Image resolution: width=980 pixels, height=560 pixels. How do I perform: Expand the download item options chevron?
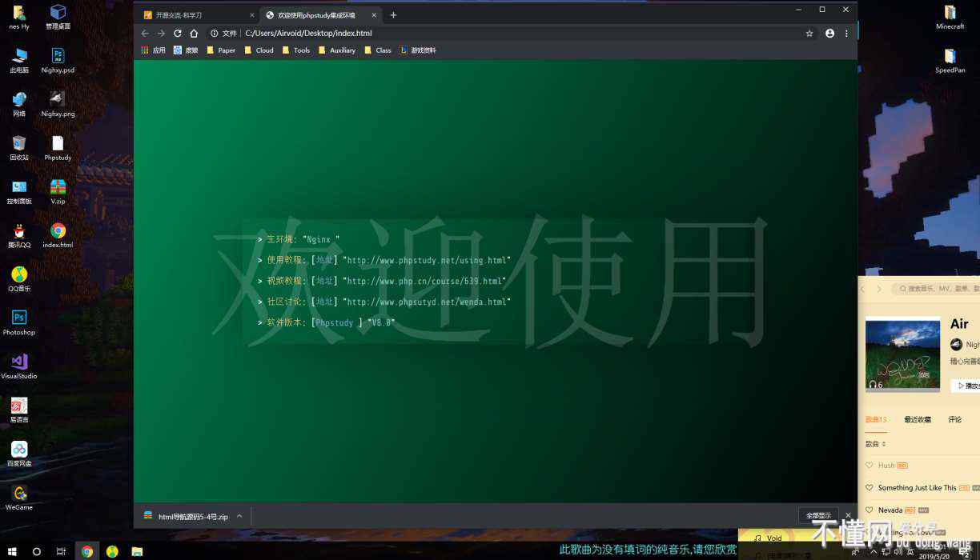pyautogui.click(x=239, y=517)
